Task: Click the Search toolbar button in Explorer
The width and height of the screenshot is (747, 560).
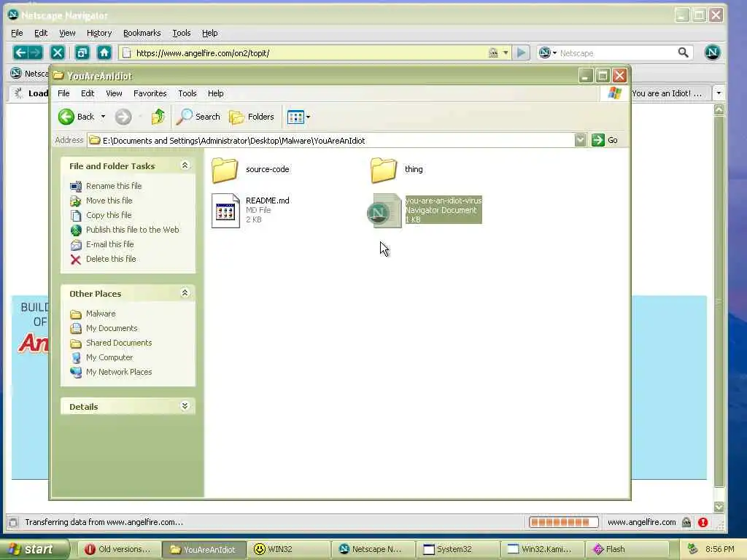Action: (198, 117)
